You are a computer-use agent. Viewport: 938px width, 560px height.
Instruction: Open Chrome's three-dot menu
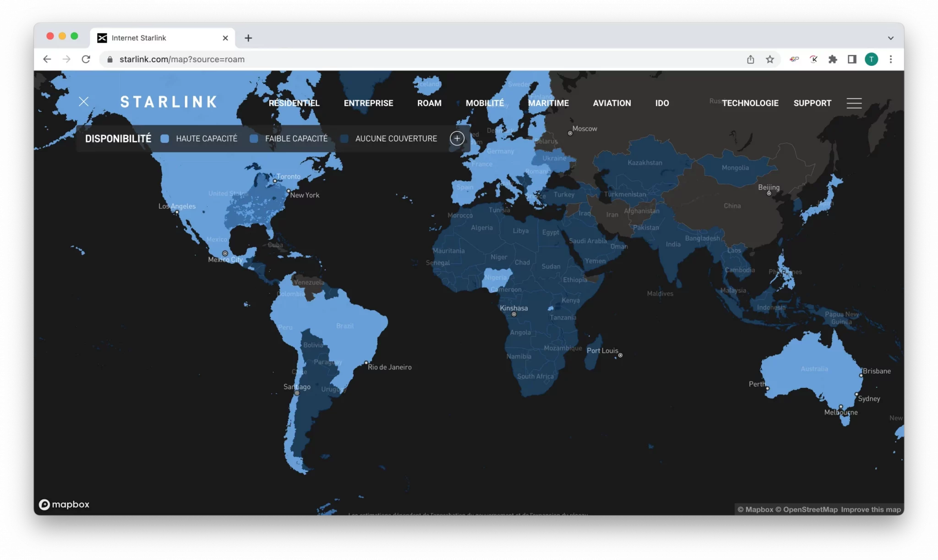(x=891, y=59)
